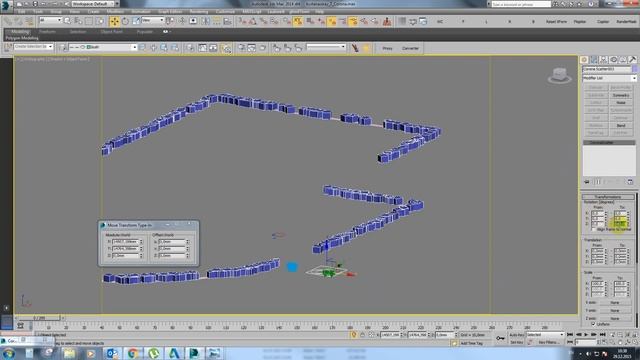Open the Customize menu
The image size is (640, 360).
pyautogui.click(x=225, y=12)
